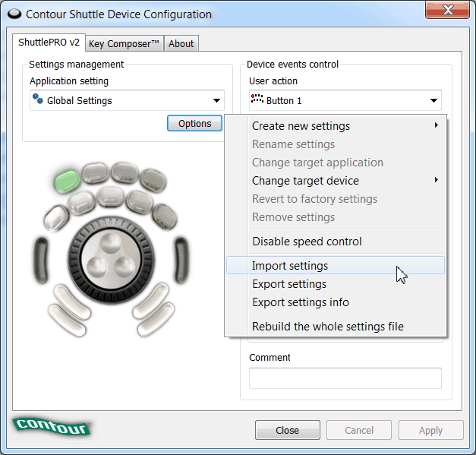
Task: Choose Import settings from the menu
Action: click(x=336, y=265)
